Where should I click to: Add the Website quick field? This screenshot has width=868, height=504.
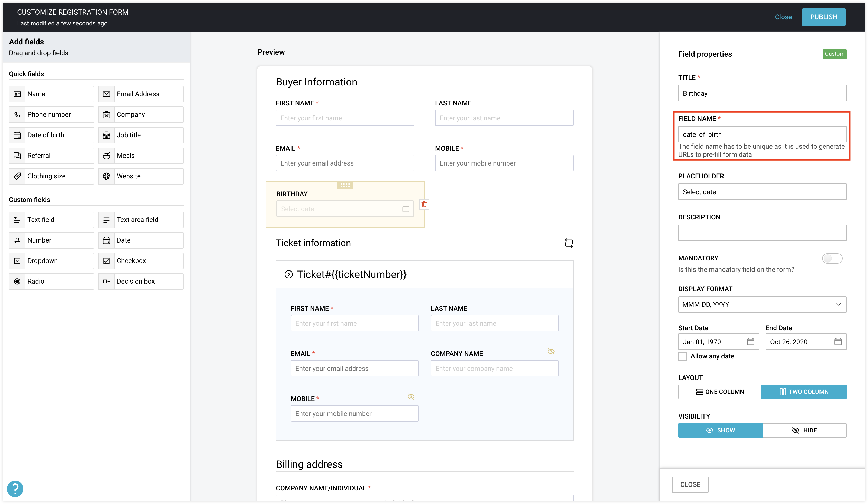click(141, 176)
